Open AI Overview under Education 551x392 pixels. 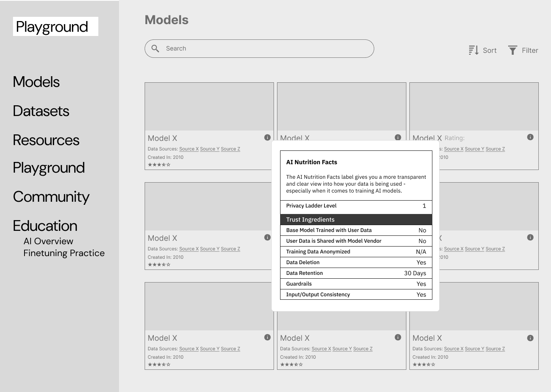point(48,241)
